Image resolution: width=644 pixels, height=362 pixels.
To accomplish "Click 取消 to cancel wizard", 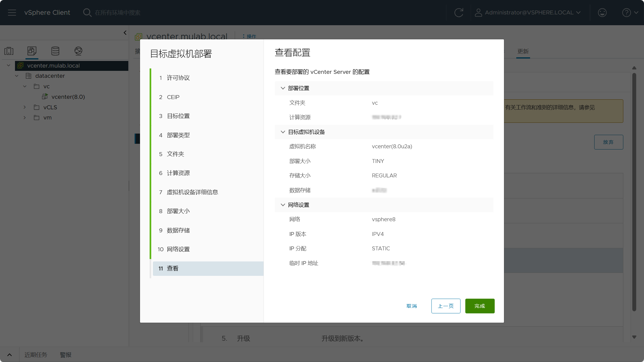I will coord(412,306).
